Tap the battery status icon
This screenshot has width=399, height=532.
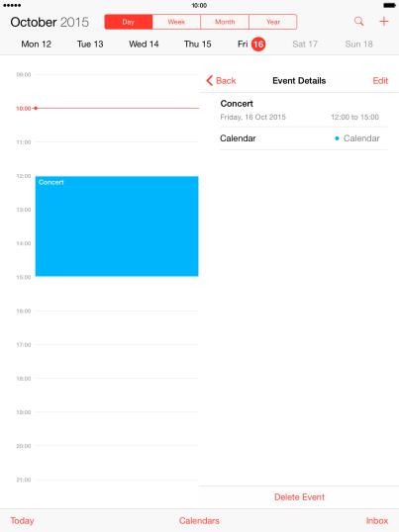[x=389, y=5]
